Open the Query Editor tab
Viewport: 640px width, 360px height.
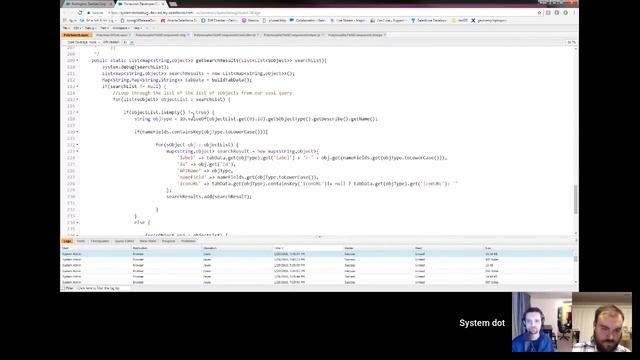(x=124, y=241)
